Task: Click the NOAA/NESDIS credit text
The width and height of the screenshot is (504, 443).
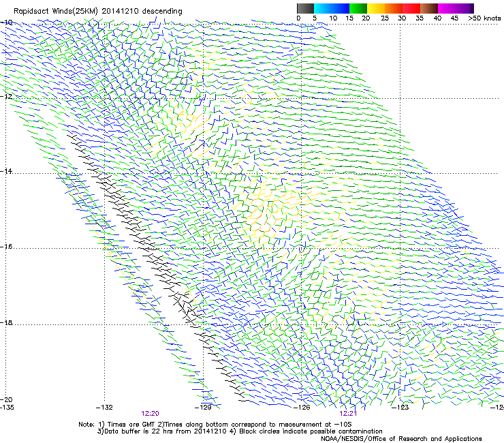Action: pos(401,439)
